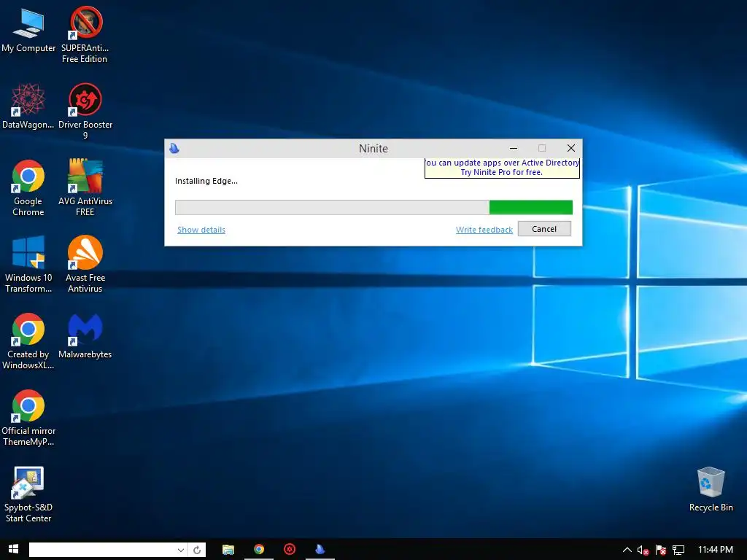Select the Spybot-S&D Start Center icon
This screenshot has width=747, height=560.
(x=28, y=494)
